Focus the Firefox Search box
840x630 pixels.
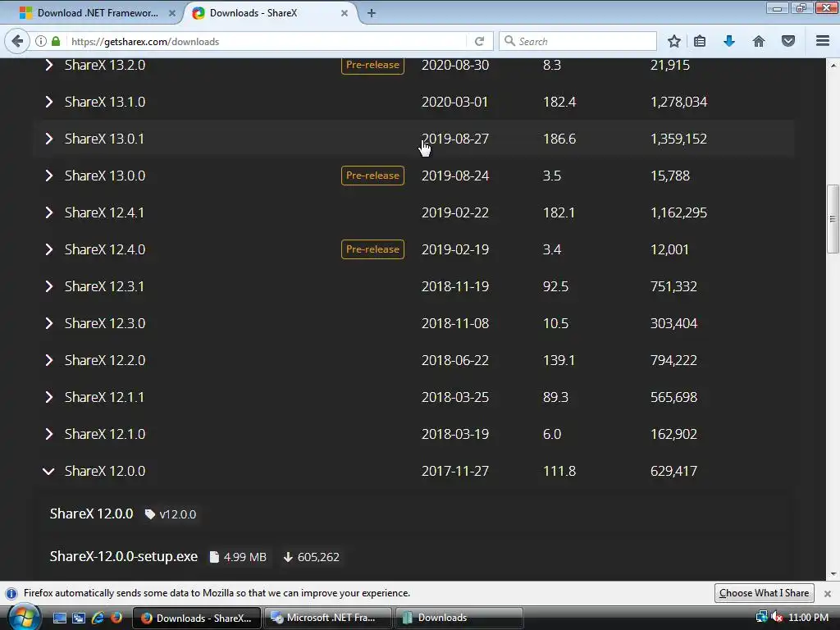(x=577, y=41)
